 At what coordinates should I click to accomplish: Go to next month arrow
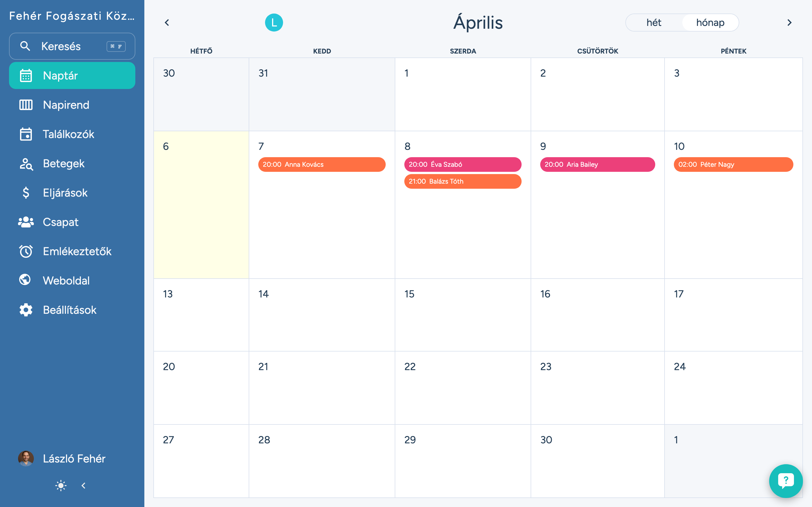(x=789, y=23)
